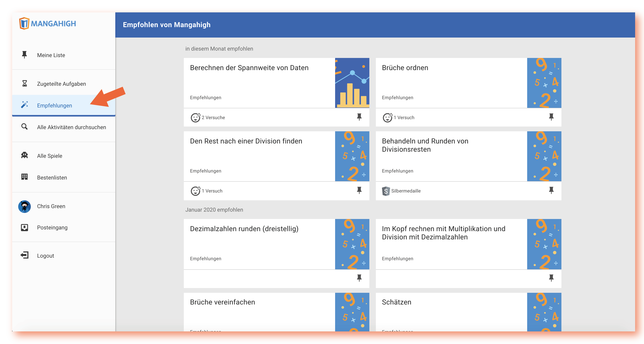Click the 'Empfohlen von Mangahigh' header title
Image resolution: width=644 pixels, height=344 pixels.
click(166, 25)
